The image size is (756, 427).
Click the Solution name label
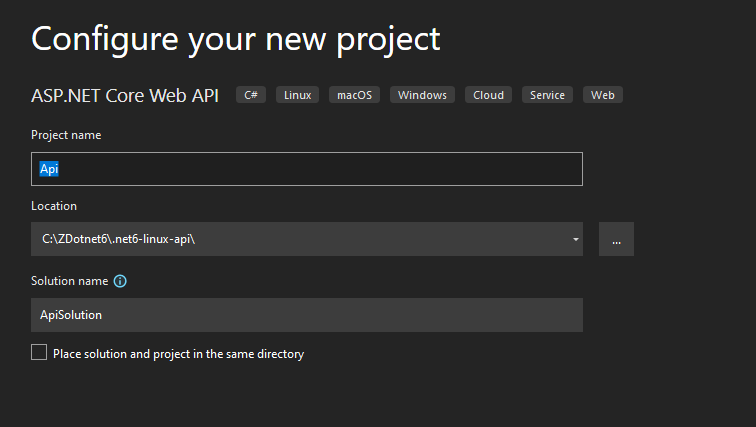[69, 282]
